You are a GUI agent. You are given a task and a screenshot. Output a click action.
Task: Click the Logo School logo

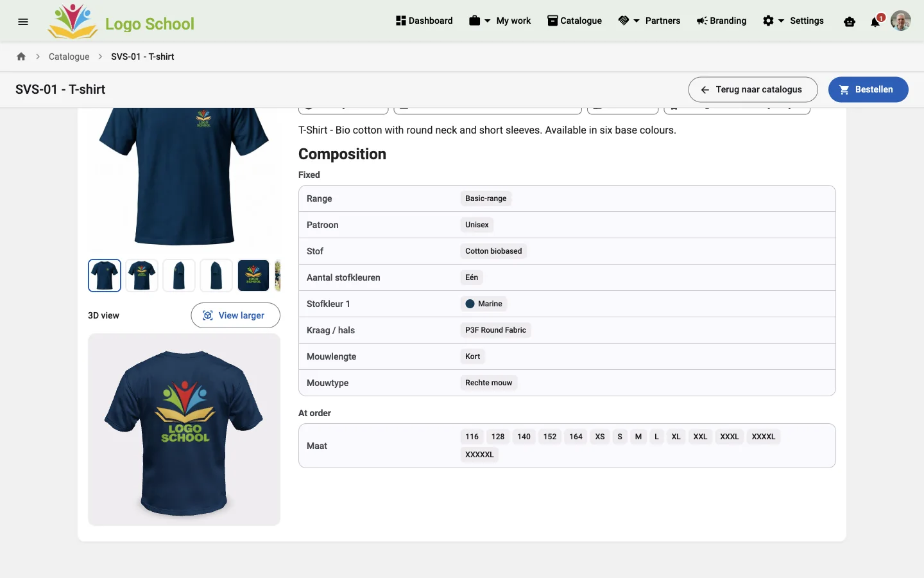pos(121,21)
